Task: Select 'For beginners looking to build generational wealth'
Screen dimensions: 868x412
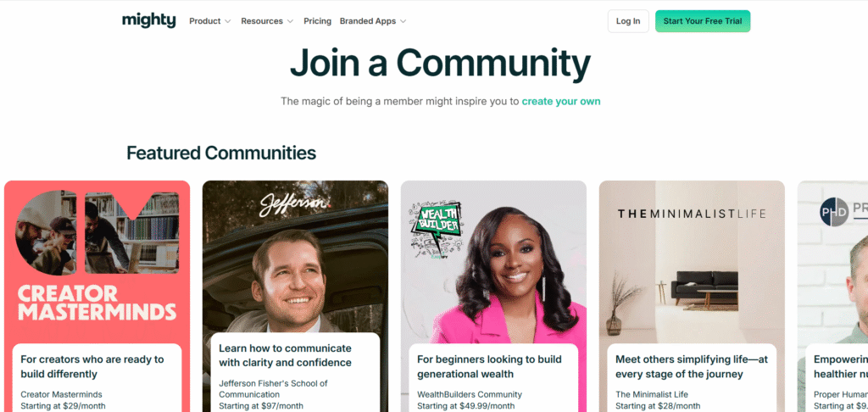Action: 489,366
